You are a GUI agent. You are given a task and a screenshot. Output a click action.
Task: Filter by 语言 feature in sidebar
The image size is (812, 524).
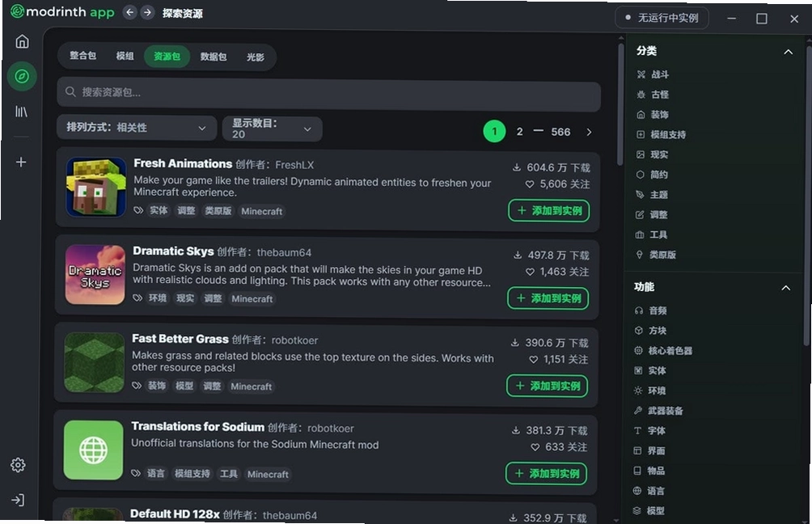[x=649, y=491]
